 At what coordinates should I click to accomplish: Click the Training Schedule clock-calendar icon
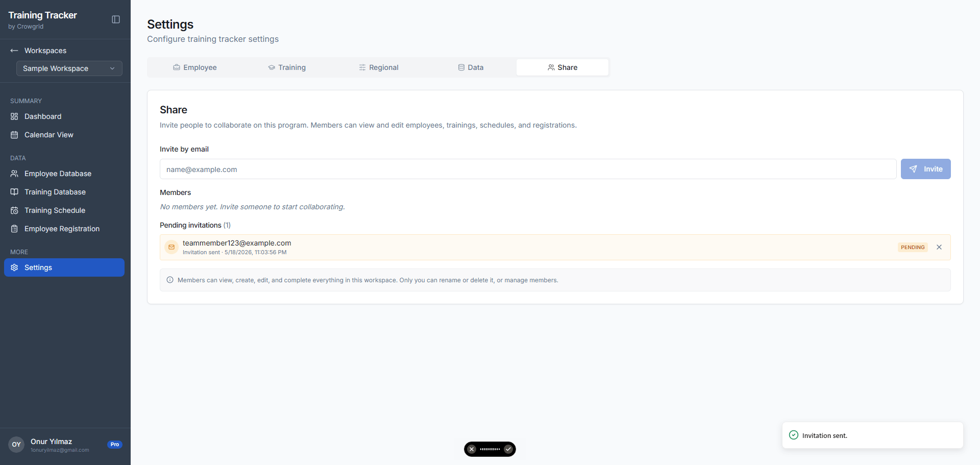click(14, 210)
